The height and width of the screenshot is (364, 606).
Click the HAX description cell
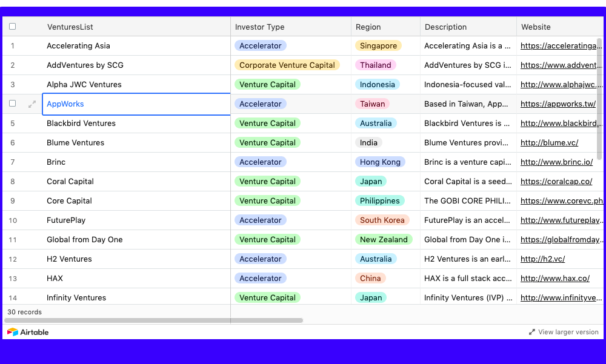coord(468,278)
